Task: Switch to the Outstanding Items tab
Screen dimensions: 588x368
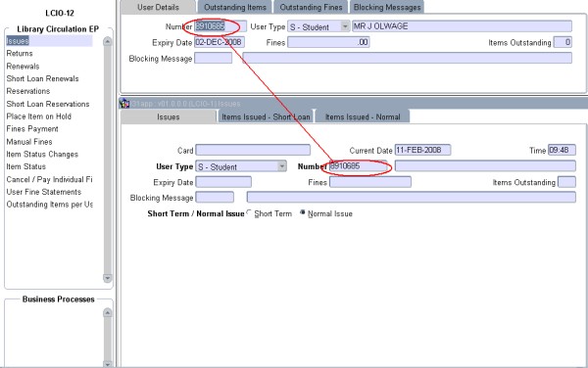Action: coord(235,7)
